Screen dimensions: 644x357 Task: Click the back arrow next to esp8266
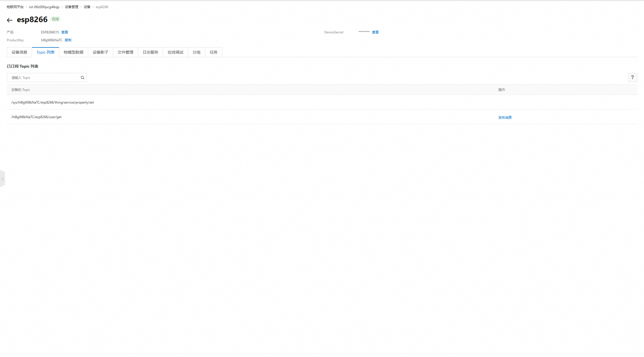tap(10, 20)
